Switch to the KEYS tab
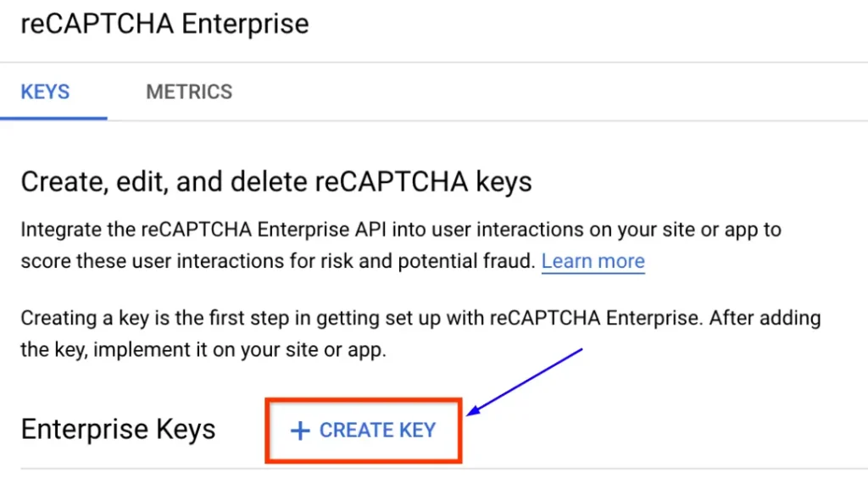 46,92
